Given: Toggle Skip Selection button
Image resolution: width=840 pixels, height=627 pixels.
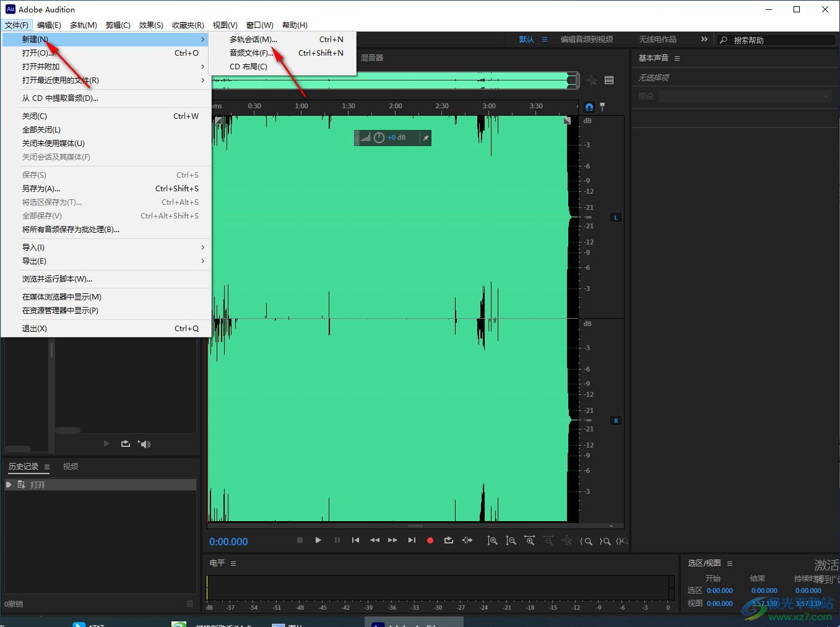Looking at the screenshot, I should [467, 540].
